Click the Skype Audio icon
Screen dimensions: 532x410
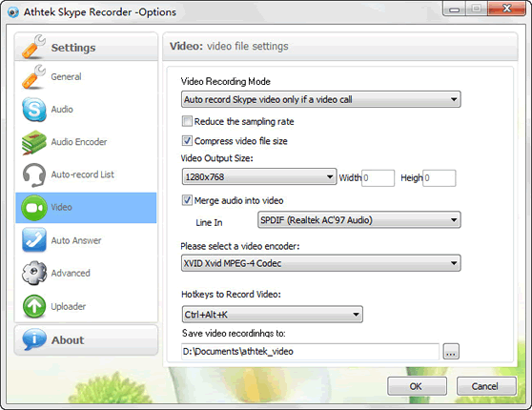point(34,110)
